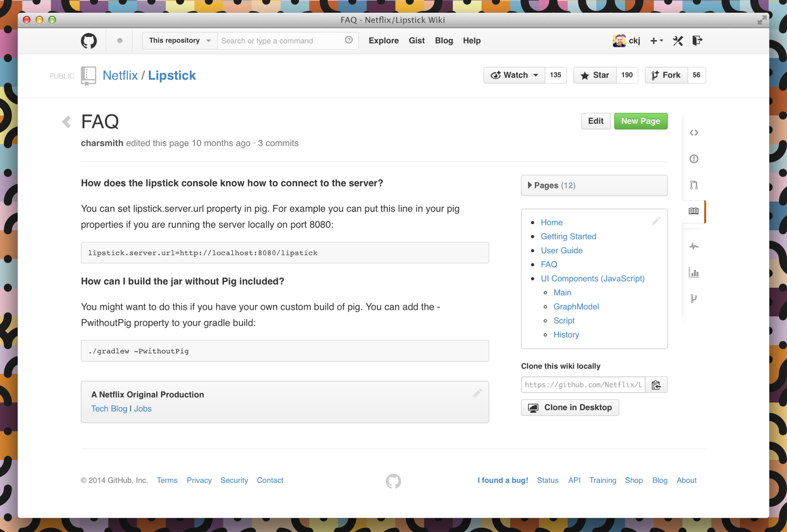
Task: Open the Getting Started wiki link
Action: [568, 236]
